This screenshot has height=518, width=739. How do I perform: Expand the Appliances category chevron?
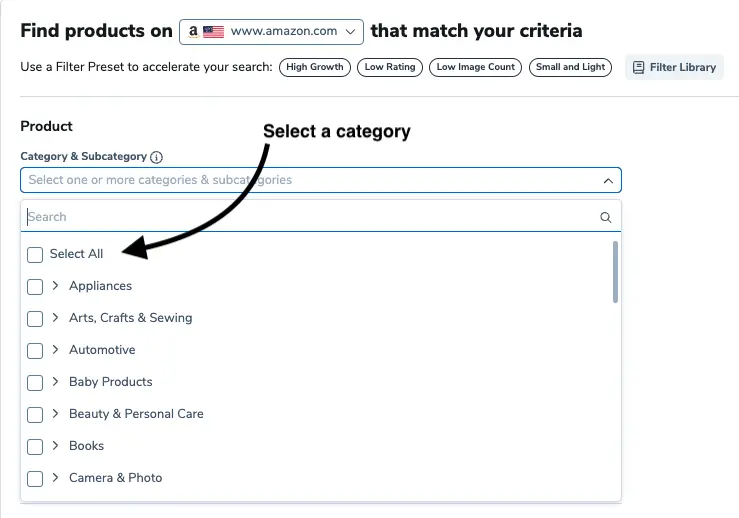(56, 286)
